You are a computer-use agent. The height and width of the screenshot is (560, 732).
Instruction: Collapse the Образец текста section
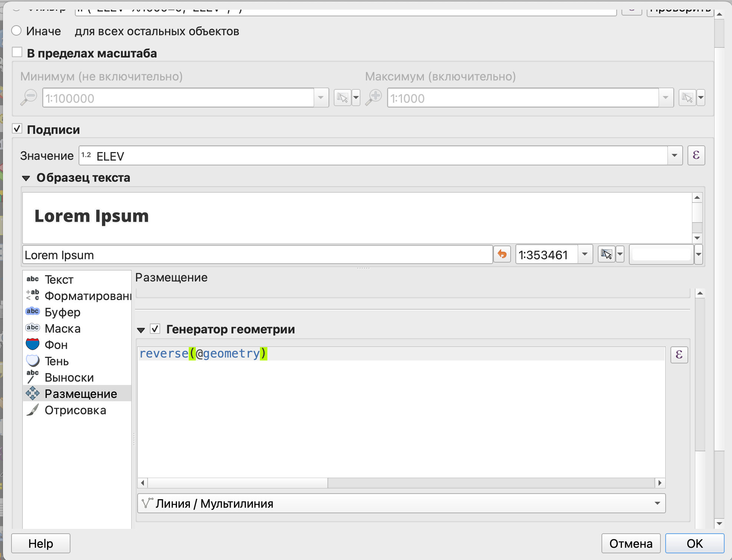tap(26, 178)
